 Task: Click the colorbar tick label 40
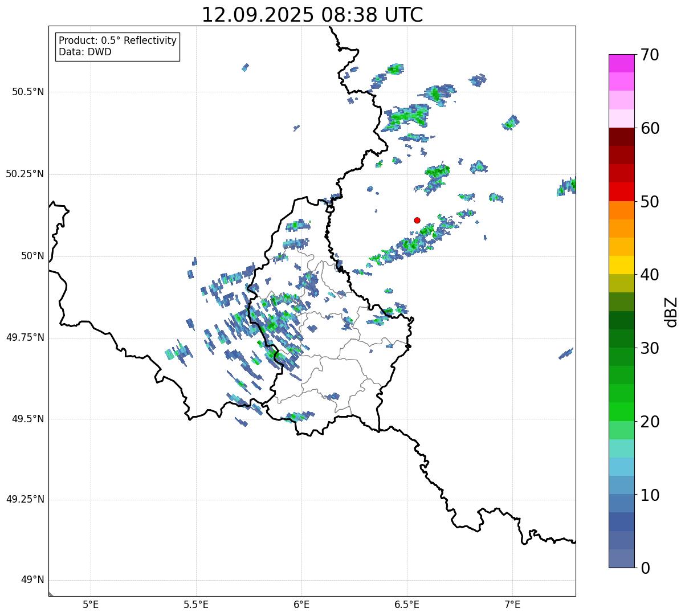[650, 275]
